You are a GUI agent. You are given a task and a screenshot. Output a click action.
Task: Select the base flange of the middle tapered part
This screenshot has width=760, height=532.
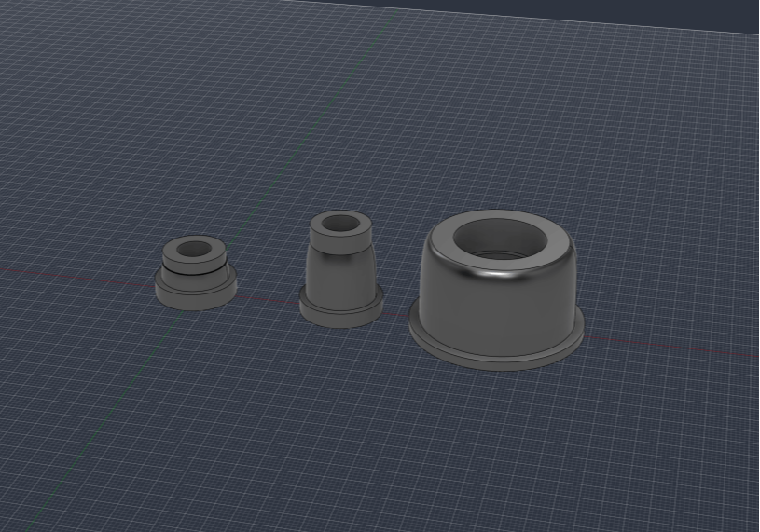340,316
